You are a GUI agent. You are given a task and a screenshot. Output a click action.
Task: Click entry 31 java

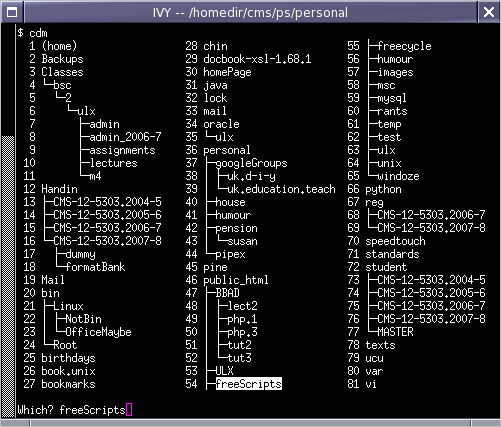coord(215,85)
